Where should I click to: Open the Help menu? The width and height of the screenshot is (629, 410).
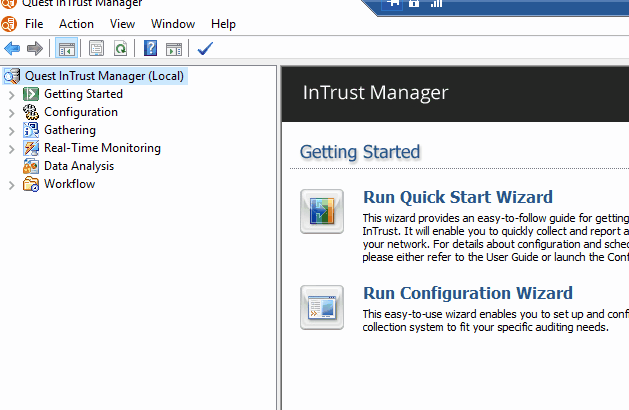[x=223, y=24]
